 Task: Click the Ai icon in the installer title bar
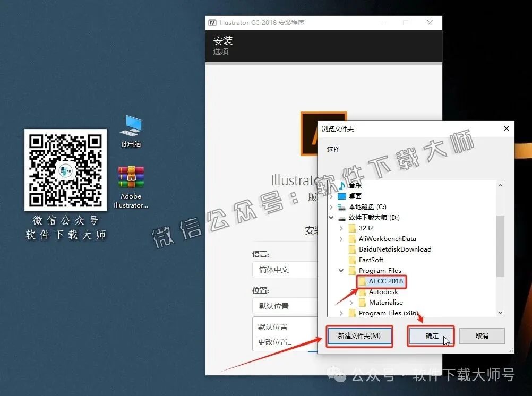click(x=212, y=22)
